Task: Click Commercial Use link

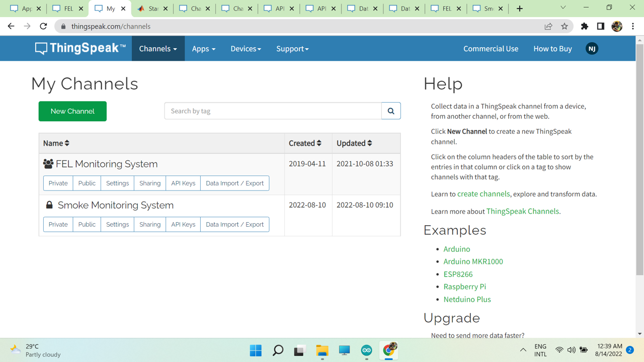Action: 491,49
